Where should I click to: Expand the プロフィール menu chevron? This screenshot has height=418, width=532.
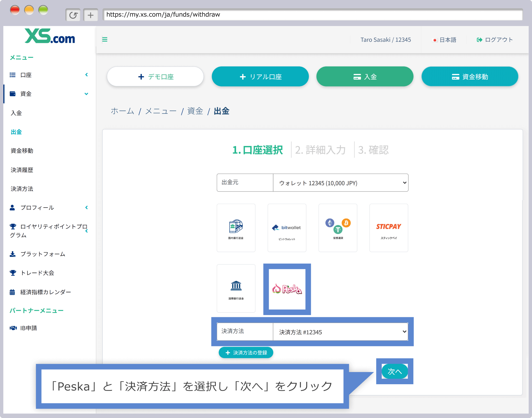pos(86,208)
